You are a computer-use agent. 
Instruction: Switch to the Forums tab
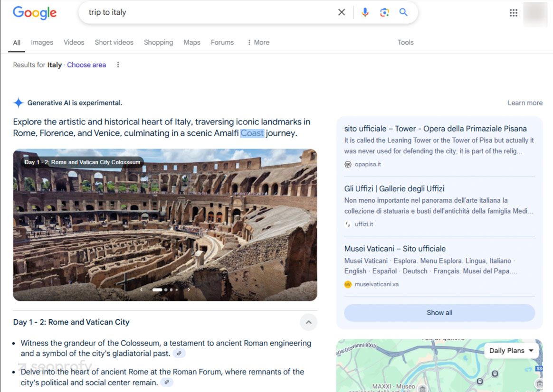[x=222, y=42]
